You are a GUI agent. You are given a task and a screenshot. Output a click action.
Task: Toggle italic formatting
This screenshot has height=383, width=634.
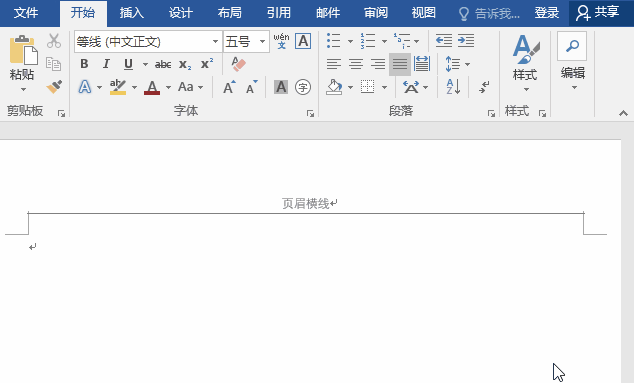pos(106,64)
